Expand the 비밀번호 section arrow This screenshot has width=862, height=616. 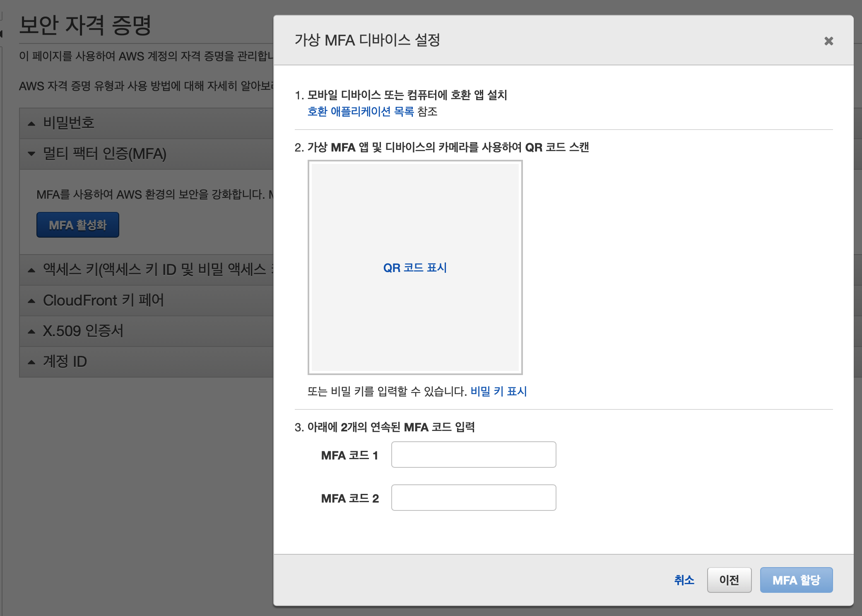coord(31,123)
